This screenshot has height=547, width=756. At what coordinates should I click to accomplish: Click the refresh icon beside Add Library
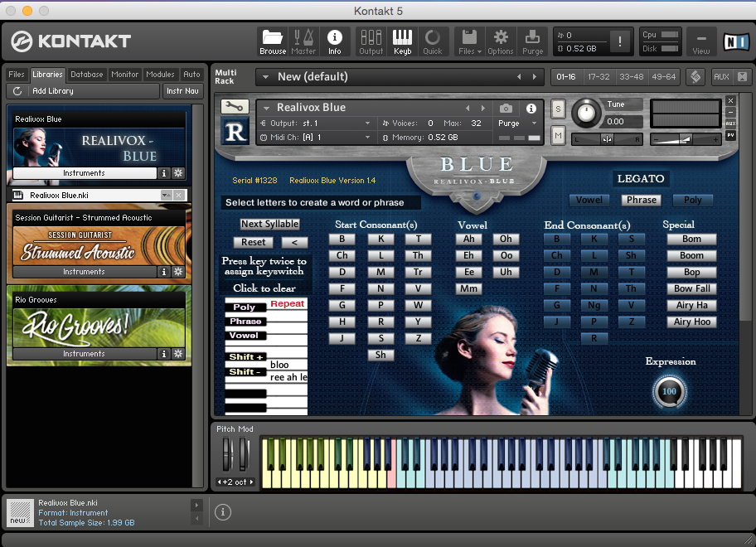pos(17,90)
